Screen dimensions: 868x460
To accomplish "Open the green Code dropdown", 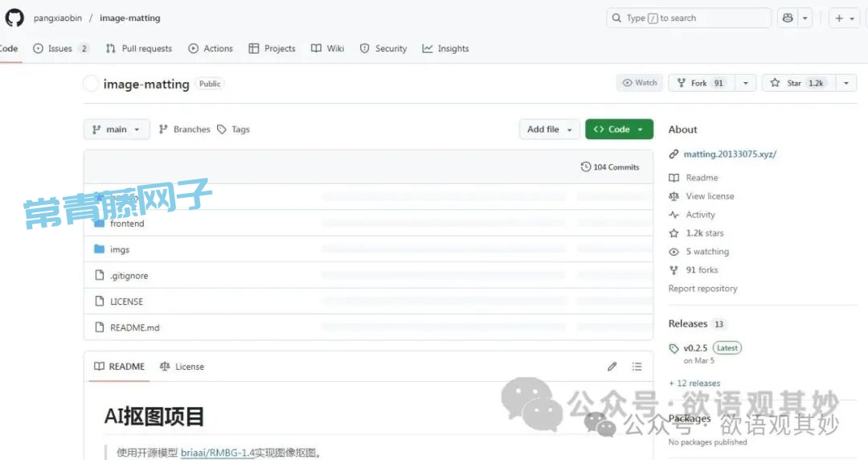I will click(x=619, y=129).
